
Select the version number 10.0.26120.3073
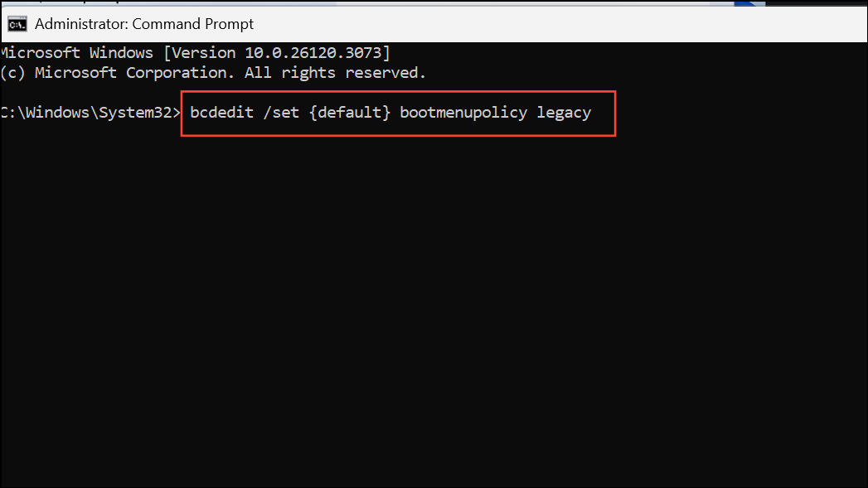click(x=313, y=53)
